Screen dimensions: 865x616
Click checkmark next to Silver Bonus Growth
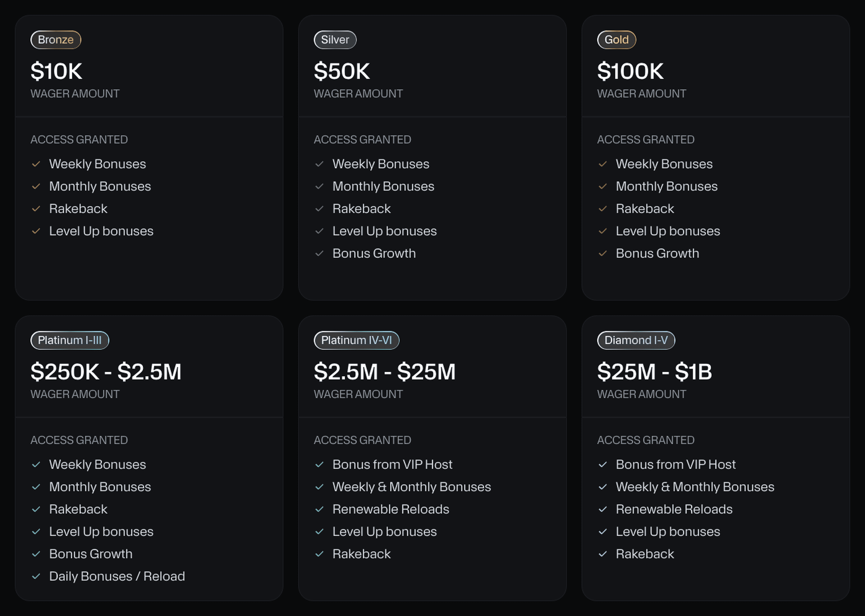[319, 253]
